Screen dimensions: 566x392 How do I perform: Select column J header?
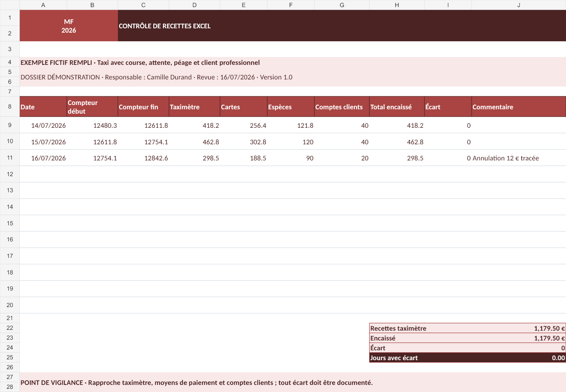tap(519, 5)
